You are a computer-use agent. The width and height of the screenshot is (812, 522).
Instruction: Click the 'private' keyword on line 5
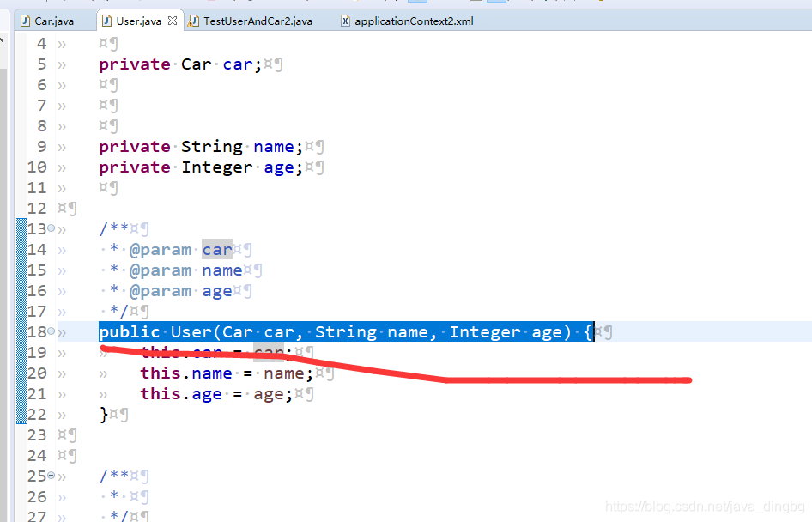pyautogui.click(x=135, y=64)
